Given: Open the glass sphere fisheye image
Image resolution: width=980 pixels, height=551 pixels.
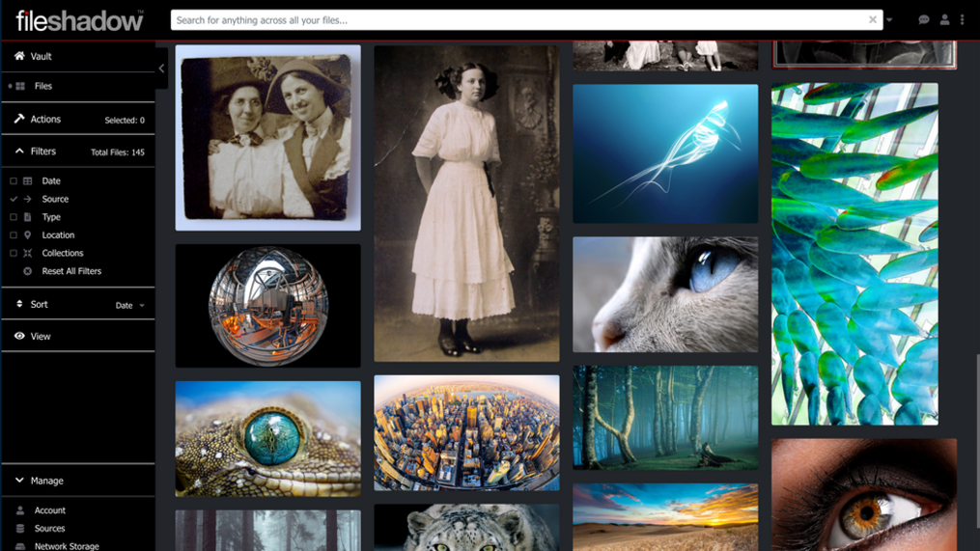Looking at the screenshot, I should 268,306.
